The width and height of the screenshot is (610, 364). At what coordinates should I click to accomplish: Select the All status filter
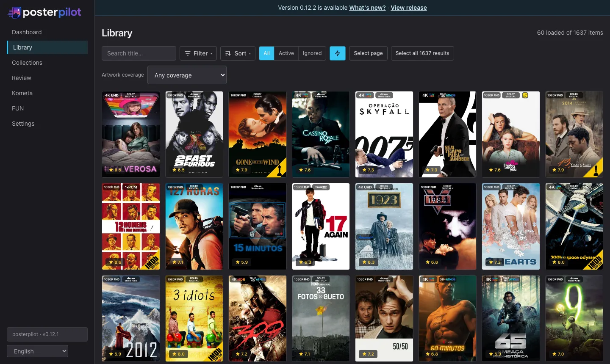(266, 53)
